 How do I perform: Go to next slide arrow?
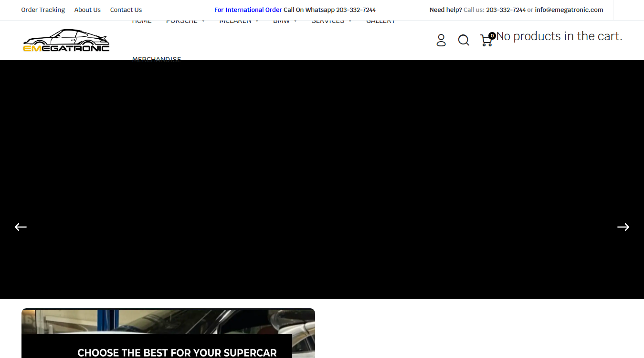click(623, 227)
